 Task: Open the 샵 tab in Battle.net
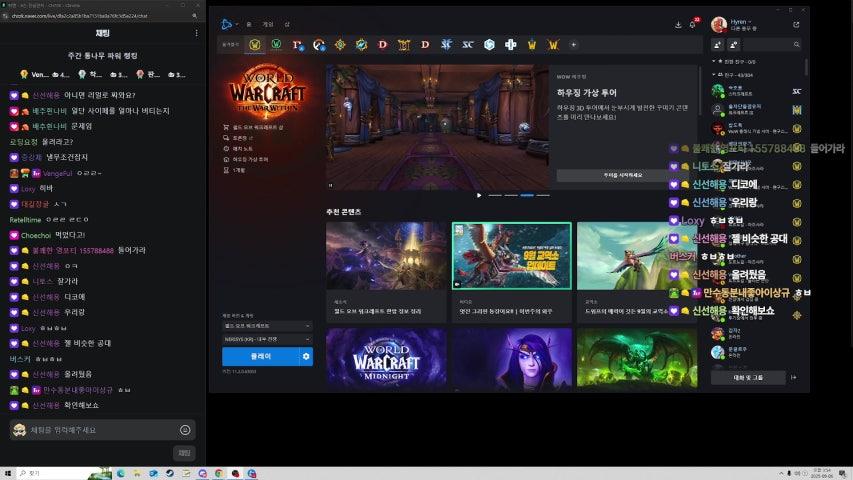(287, 24)
